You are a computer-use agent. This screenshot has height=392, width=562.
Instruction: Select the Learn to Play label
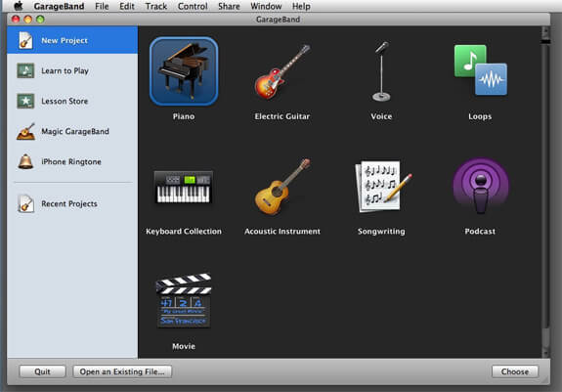65,70
